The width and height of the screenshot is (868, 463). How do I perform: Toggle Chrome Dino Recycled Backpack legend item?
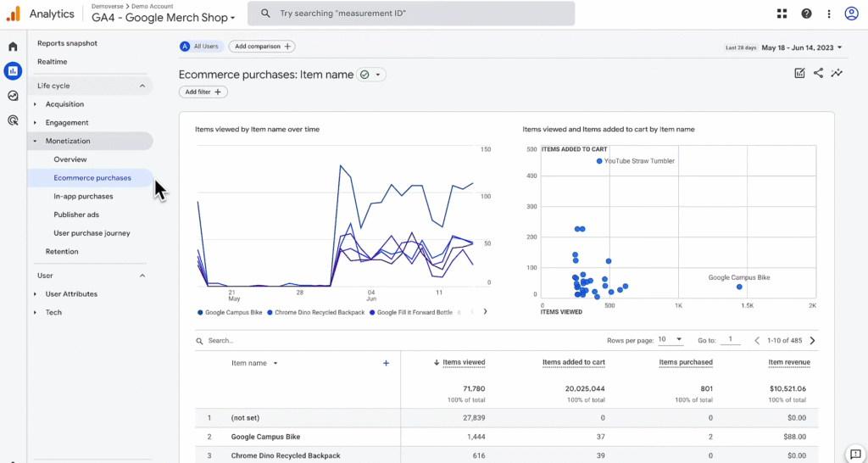coord(315,312)
